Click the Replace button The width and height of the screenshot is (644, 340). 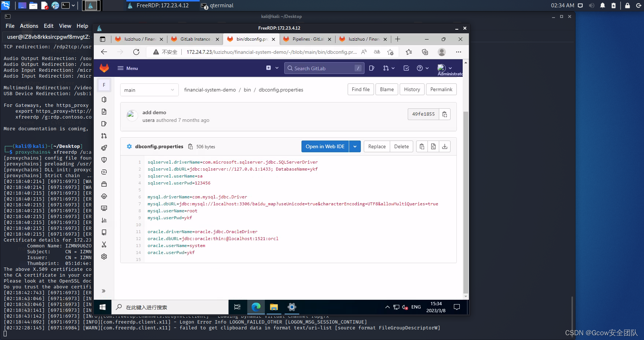coord(377,146)
